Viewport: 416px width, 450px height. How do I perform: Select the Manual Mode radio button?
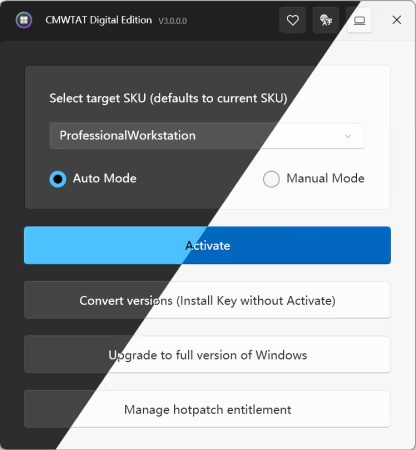click(x=271, y=179)
